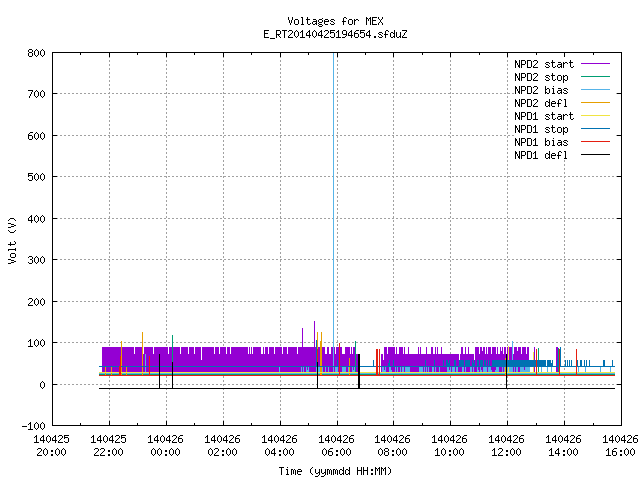Viewport: 640px width, 480px height.
Task: Click the 100 y-axis tick label
Action: (36, 343)
